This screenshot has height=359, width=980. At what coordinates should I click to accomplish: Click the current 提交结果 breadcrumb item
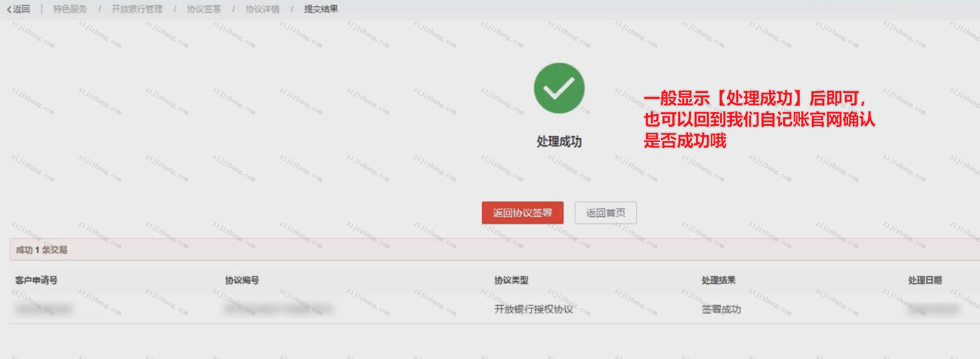pyautogui.click(x=321, y=9)
